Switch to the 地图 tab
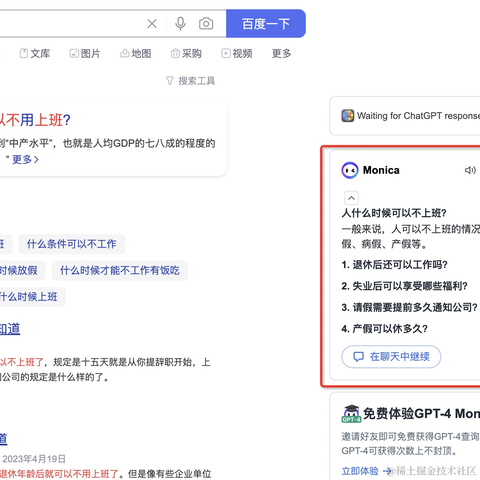Image resolution: width=480 pixels, height=480 pixels. click(135, 53)
